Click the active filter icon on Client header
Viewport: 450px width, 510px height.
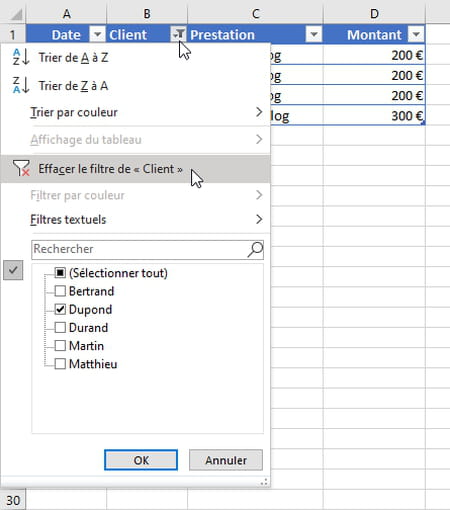pyautogui.click(x=179, y=34)
